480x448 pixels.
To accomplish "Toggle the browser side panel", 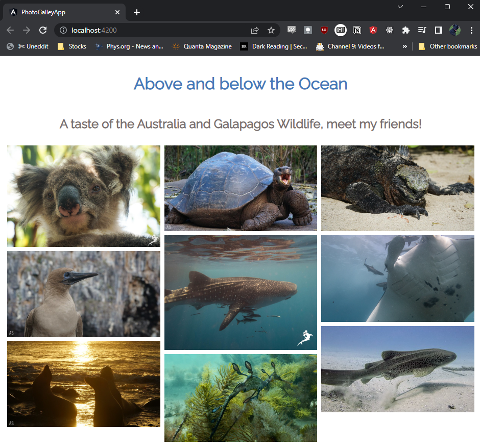I will coord(438,30).
